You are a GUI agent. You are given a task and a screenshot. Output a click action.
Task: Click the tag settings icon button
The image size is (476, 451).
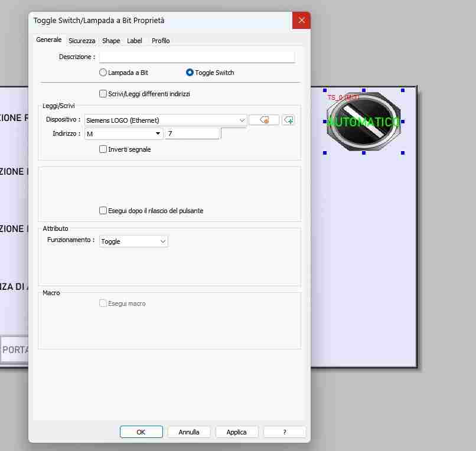point(264,120)
